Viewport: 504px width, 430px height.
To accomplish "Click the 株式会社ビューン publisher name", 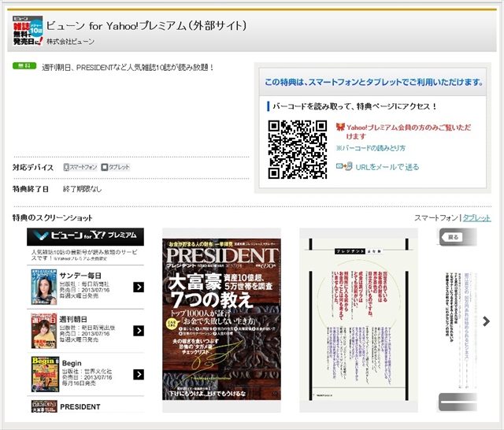I will 70,42.
